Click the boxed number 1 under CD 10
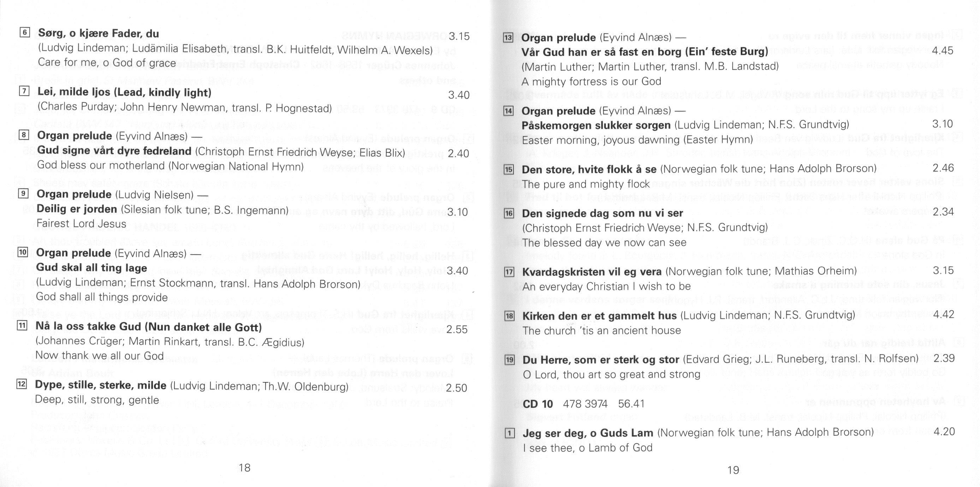Viewport: 980px width, 487px height. click(x=510, y=433)
